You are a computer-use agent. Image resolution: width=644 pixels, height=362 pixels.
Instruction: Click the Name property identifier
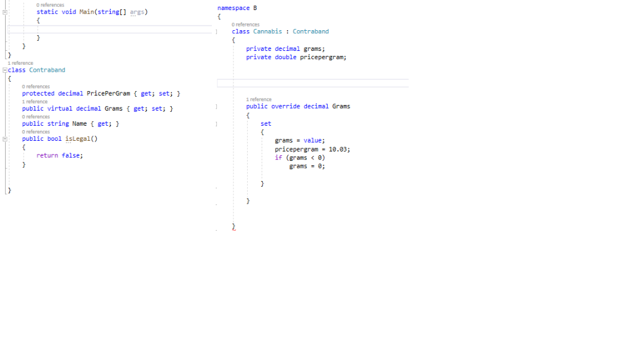tap(80, 124)
